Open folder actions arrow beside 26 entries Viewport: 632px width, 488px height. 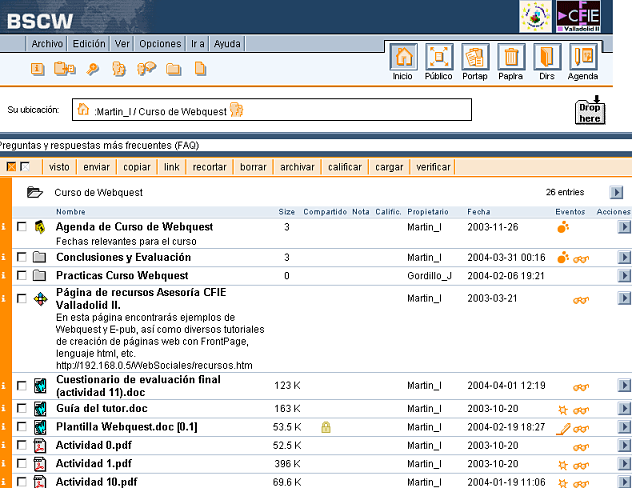(616, 192)
